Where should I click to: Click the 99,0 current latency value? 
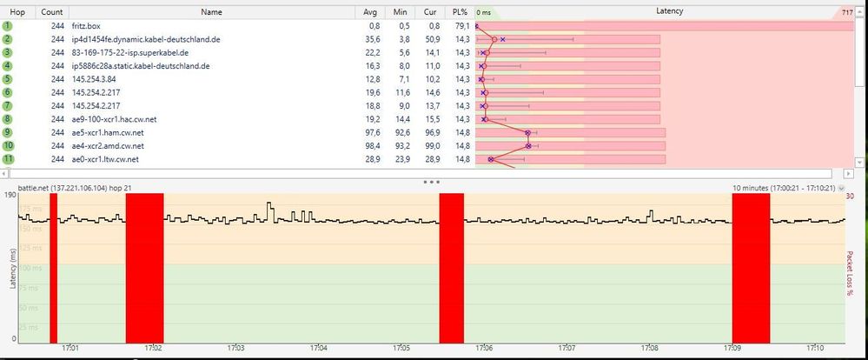[x=433, y=146]
